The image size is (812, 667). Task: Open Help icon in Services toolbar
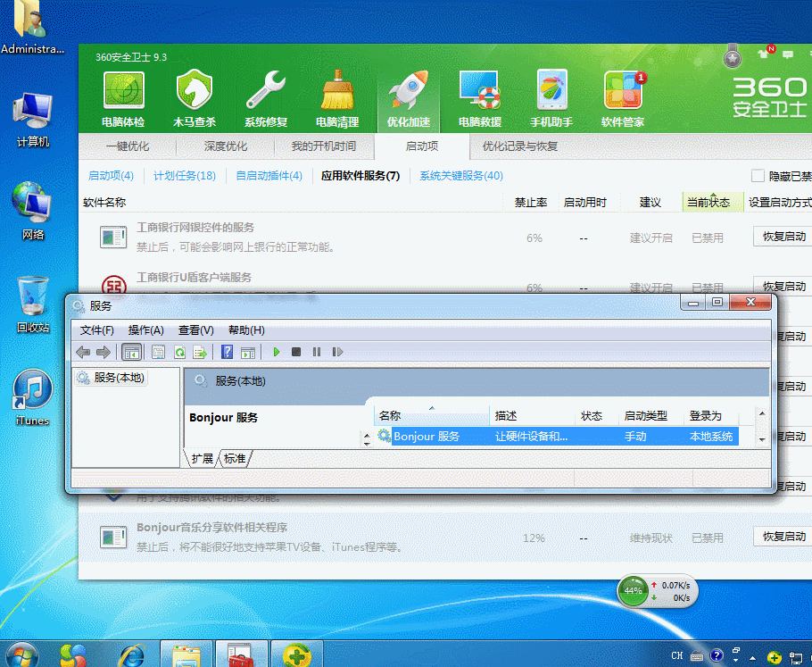coord(227,352)
